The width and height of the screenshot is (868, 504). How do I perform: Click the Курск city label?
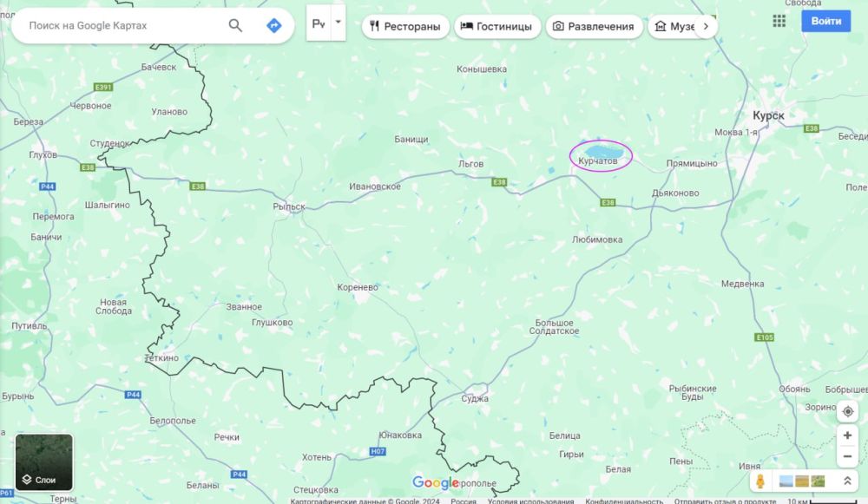click(x=768, y=115)
